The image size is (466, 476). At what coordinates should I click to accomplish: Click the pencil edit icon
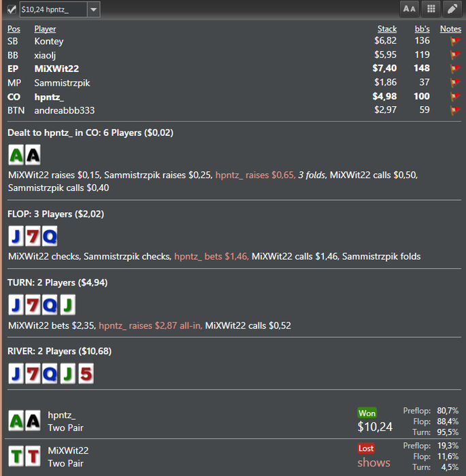452,9
